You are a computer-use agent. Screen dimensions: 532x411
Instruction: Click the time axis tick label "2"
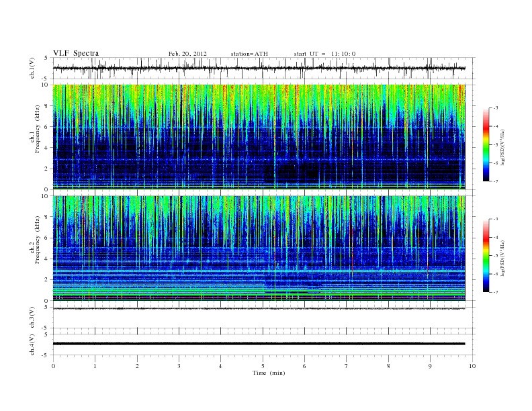click(x=137, y=366)
